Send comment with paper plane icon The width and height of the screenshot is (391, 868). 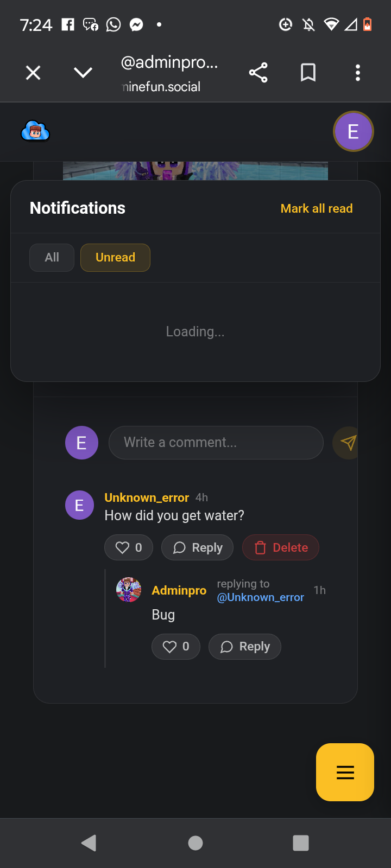point(348,443)
